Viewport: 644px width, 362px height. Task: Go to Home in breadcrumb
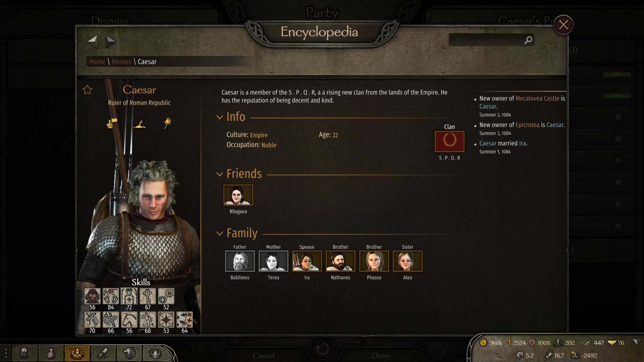[97, 62]
